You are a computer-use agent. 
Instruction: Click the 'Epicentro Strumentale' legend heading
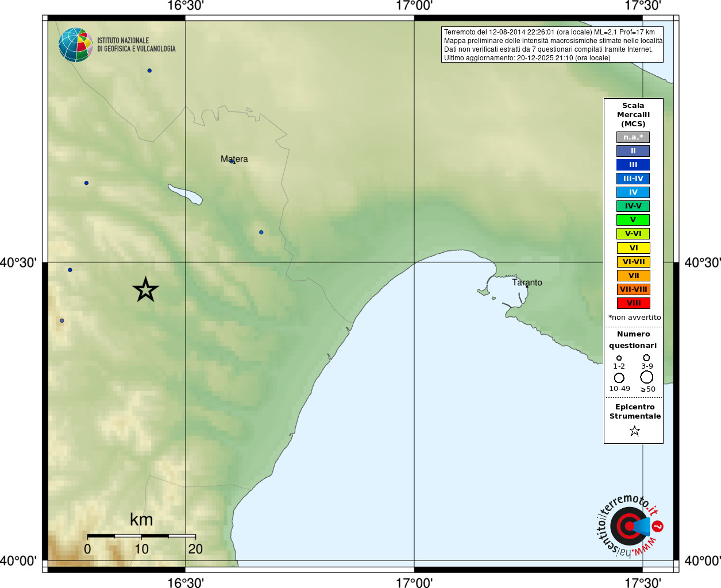pyautogui.click(x=635, y=411)
